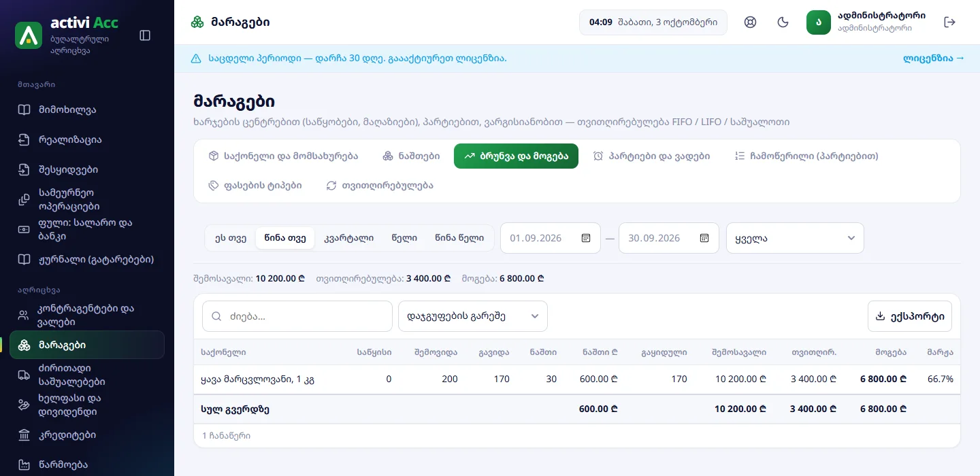Open the თვითღირებულება tab
980x476 pixels.
point(380,185)
